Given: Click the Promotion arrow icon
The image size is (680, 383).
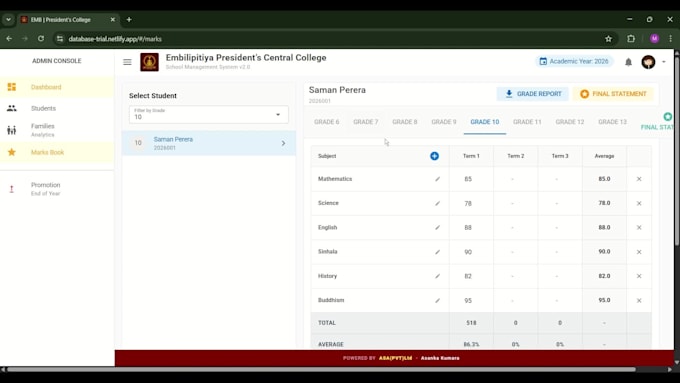Looking at the screenshot, I should [x=12, y=189].
